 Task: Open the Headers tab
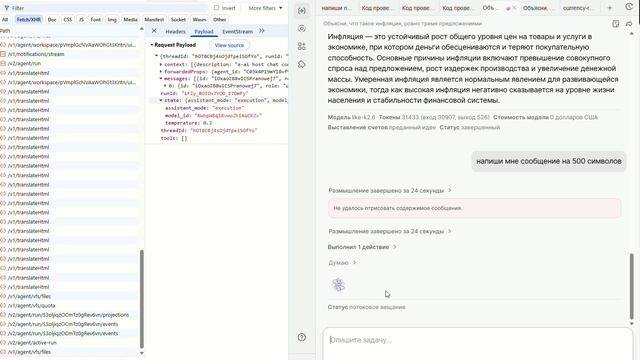(x=176, y=31)
